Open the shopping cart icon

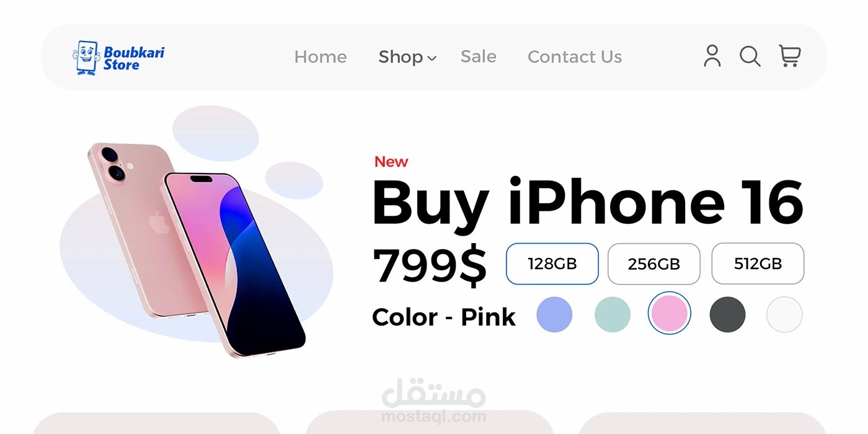pos(790,56)
